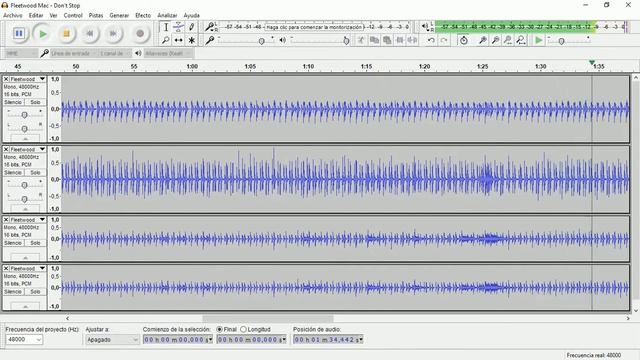640x360 pixels.
Task: Close the first Fleetwood track with X
Action: pyautogui.click(x=6, y=79)
